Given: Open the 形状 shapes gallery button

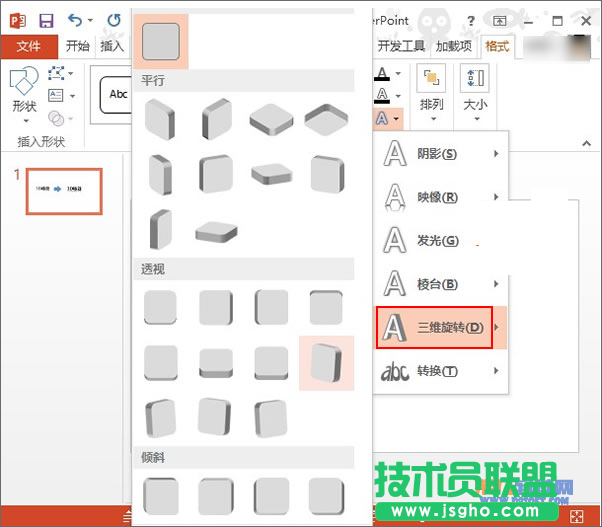Looking at the screenshot, I should (x=25, y=95).
